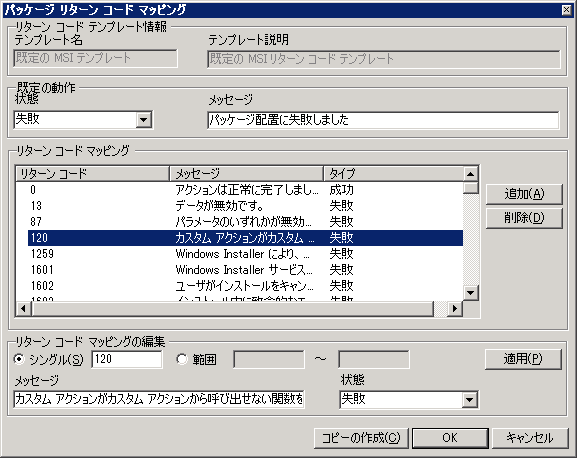Click the horizontal scroll left arrow
The width and height of the screenshot is (577, 458).
click(x=24, y=308)
